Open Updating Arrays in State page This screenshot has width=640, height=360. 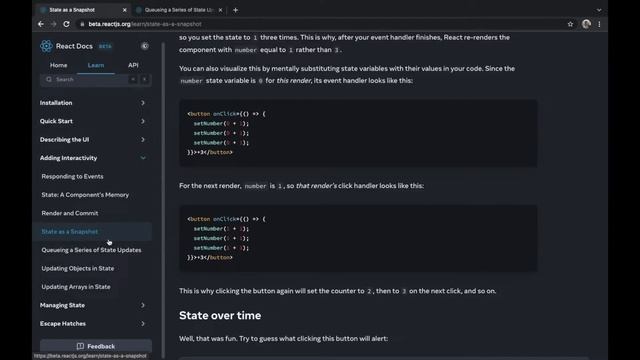pos(76,287)
